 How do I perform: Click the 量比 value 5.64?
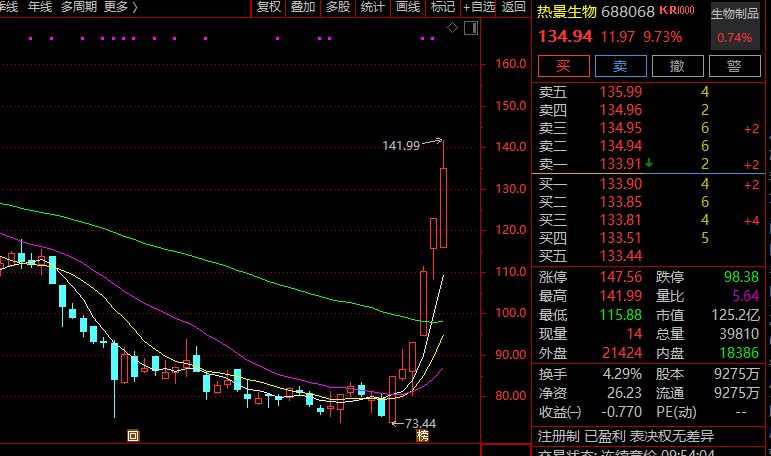point(745,296)
